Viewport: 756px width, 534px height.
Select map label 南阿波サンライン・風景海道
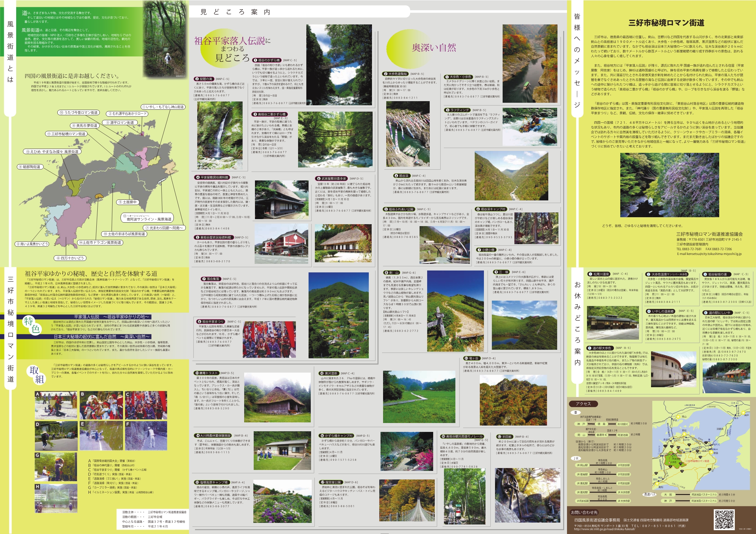click(x=147, y=218)
